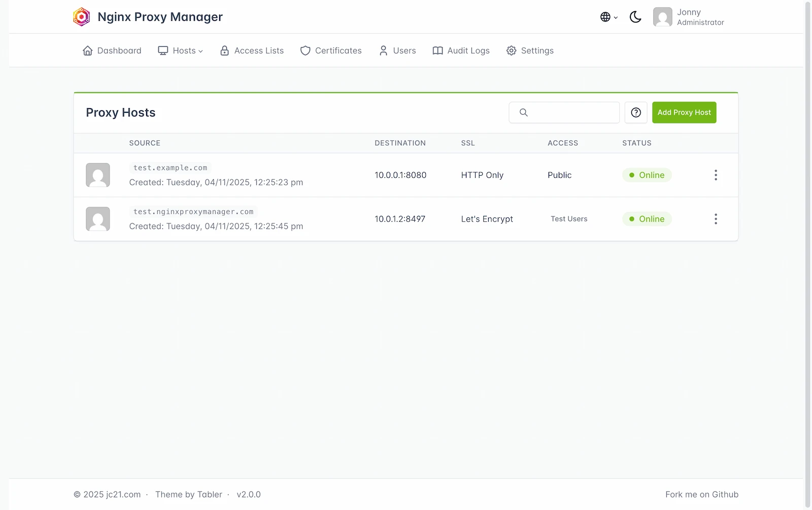812x510 pixels.
Task: Click Add Proxy Host button
Action: [x=684, y=112]
